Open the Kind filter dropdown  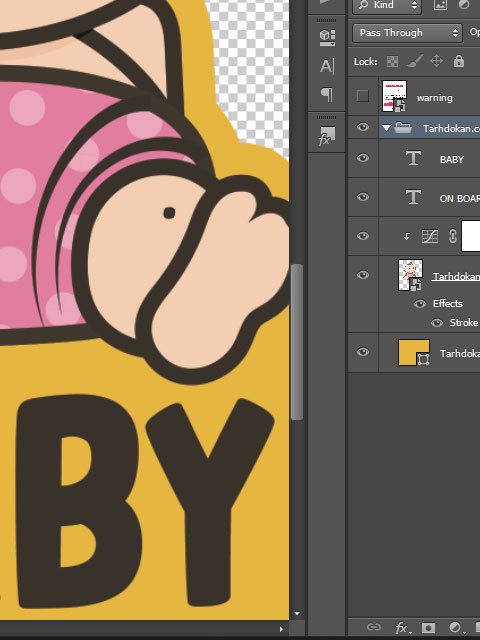387,5
